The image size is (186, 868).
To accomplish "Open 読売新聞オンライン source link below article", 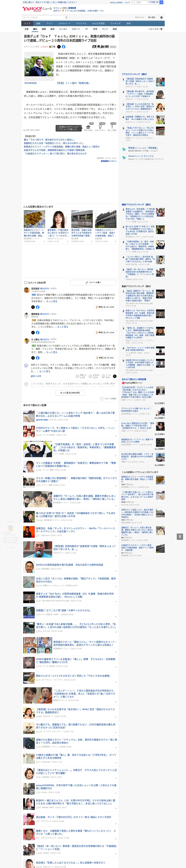I will 108,161.
